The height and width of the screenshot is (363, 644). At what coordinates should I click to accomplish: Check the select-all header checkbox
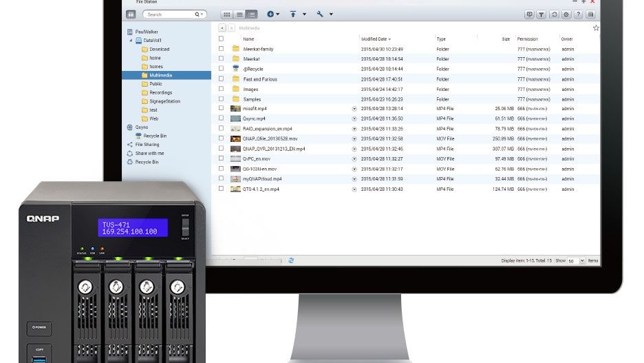point(221,39)
